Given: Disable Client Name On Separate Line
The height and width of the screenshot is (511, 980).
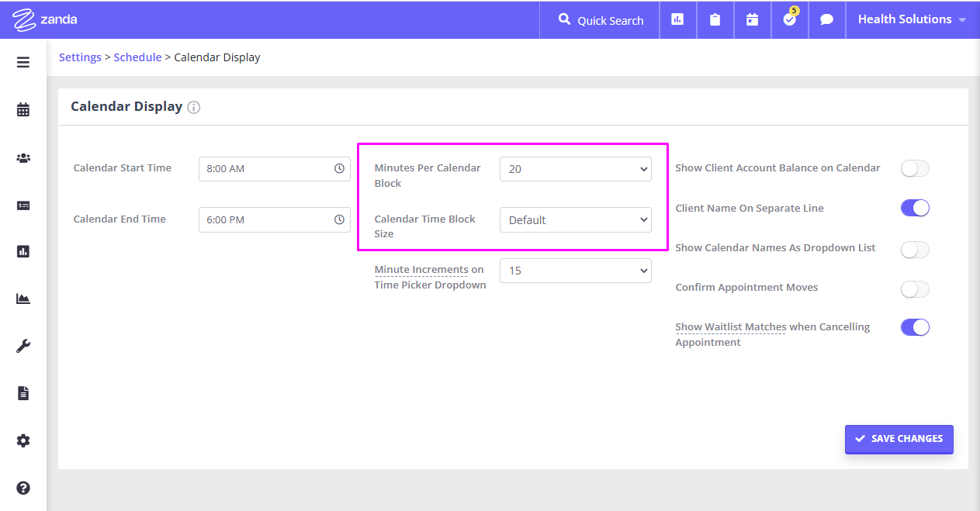Looking at the screenshot, I should (914, 207).
